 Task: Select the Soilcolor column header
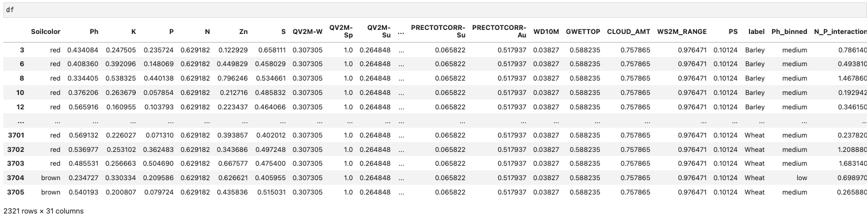46,32
